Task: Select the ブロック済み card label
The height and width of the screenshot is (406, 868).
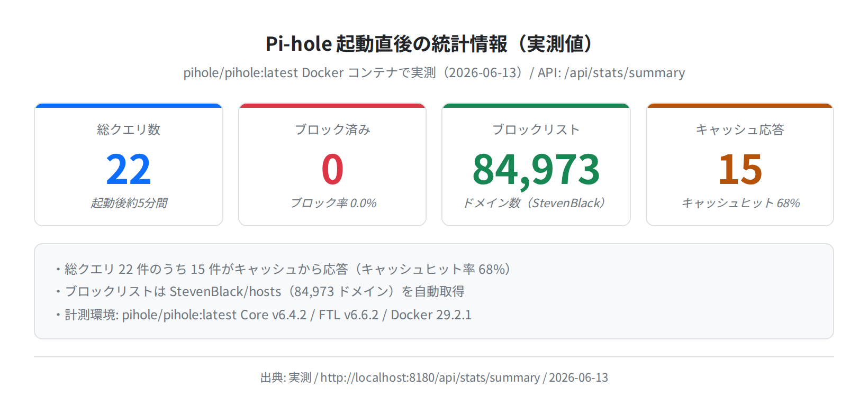Action: point(332,130)
